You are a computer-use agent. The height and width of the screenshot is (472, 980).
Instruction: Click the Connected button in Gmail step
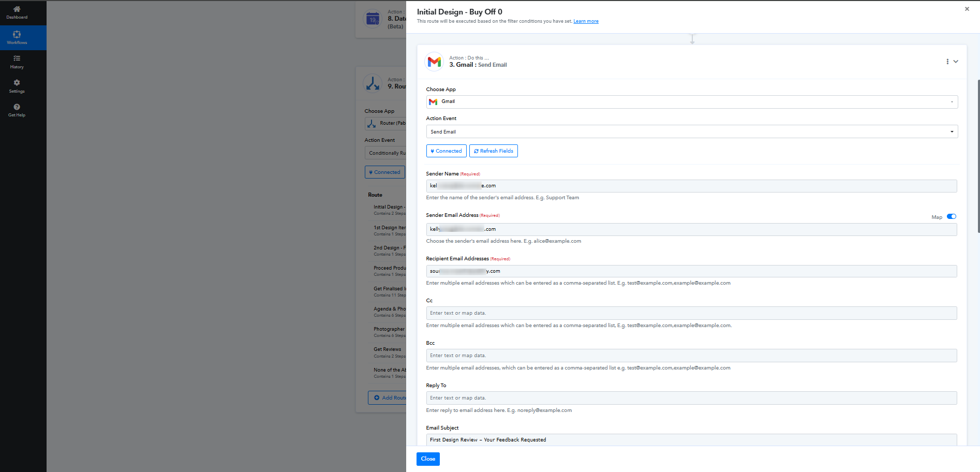[x=446, y=151]
